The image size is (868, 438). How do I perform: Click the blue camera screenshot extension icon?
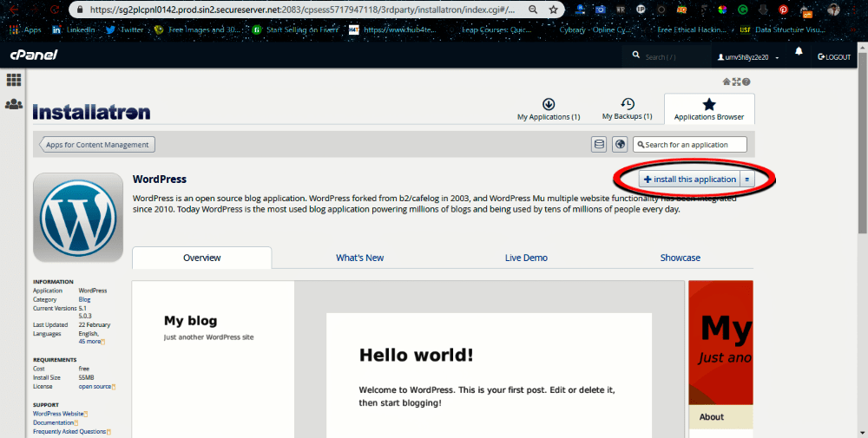coord(600,10)
